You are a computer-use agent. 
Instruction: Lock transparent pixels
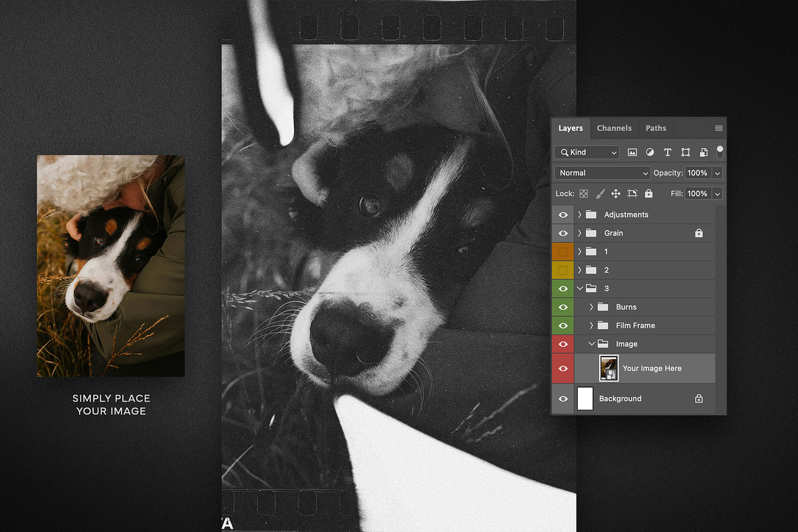[x=584, y=194]
